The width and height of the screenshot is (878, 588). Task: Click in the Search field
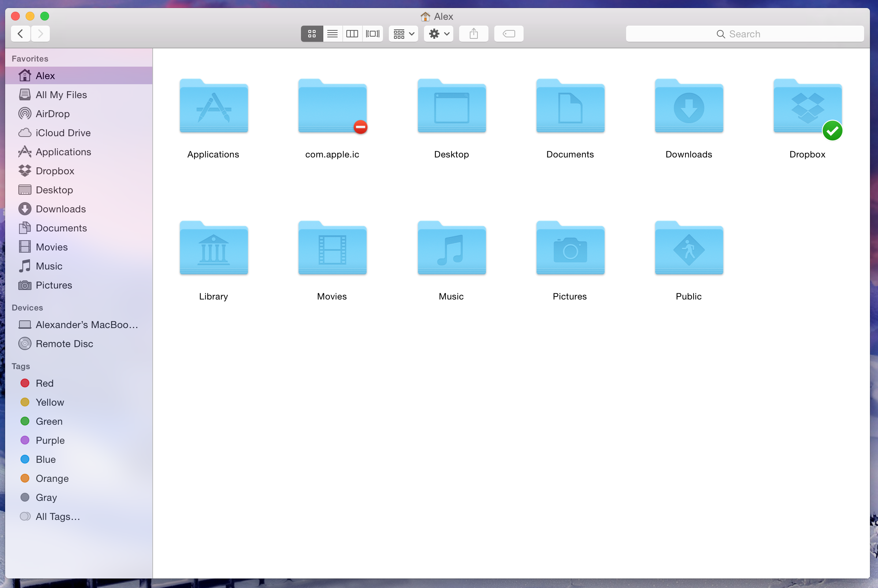tap(745, 34)
